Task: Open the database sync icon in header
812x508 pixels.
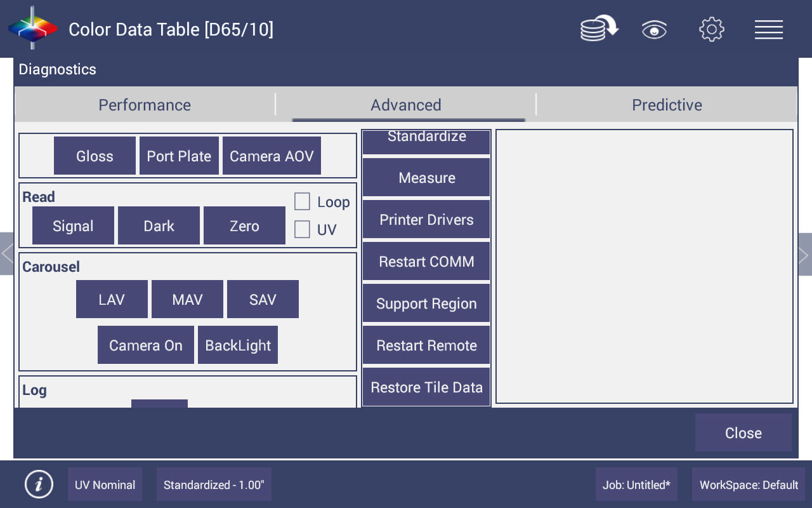Action: click(599, 29)
